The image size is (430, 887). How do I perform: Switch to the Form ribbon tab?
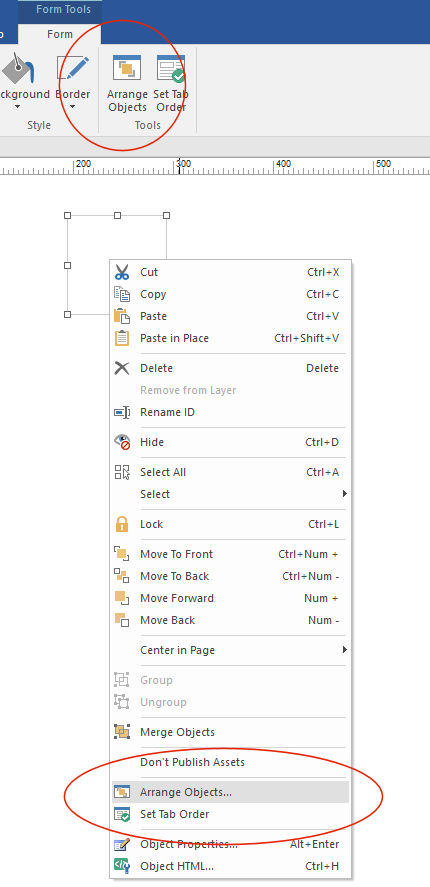point(59,34)
